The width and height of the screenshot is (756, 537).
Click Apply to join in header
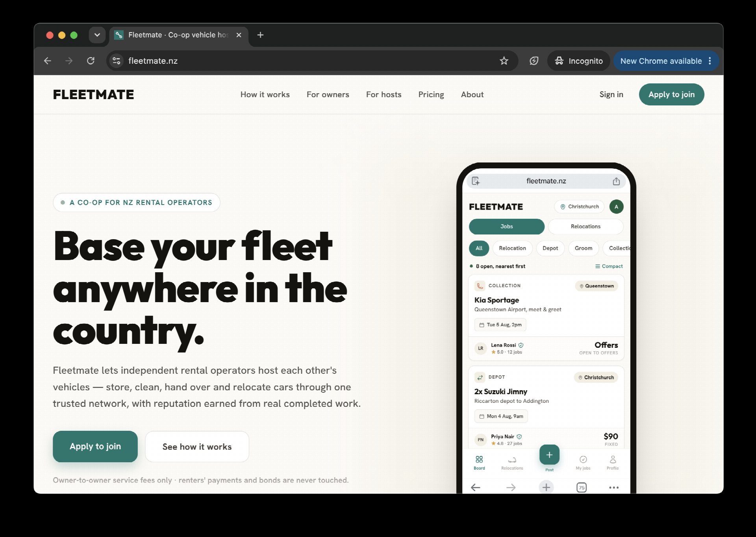[671, 94]
